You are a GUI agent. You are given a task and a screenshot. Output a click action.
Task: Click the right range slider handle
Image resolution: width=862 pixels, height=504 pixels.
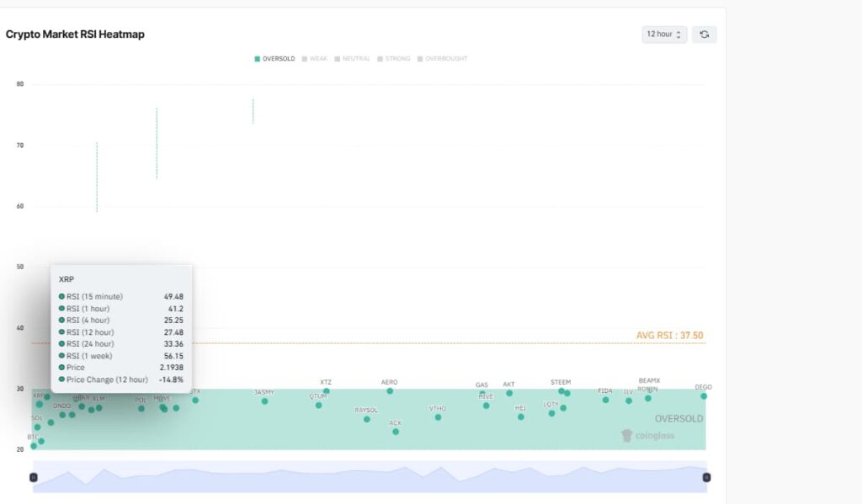(x=706, y=477)
